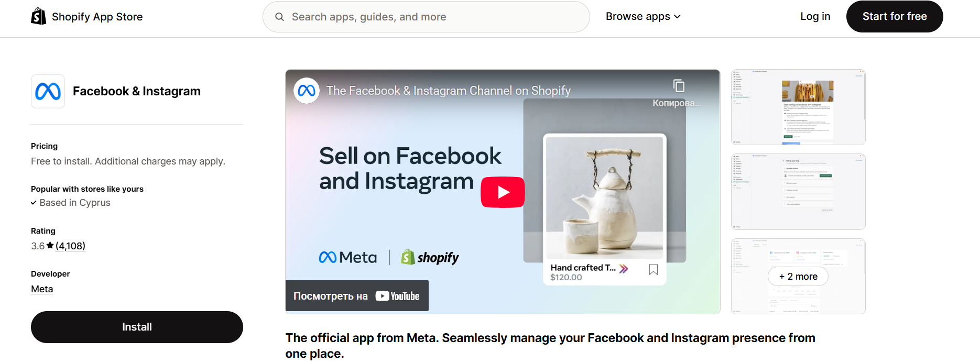
Task: Open the second app screenshot thumbnail
Action: pos(798,191)
